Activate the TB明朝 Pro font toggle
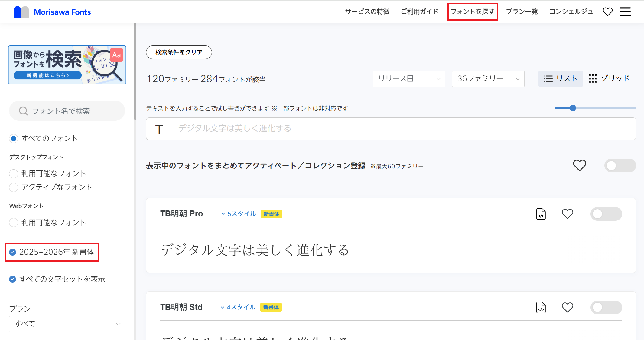The image size is (644, 340). coord(606,214)
